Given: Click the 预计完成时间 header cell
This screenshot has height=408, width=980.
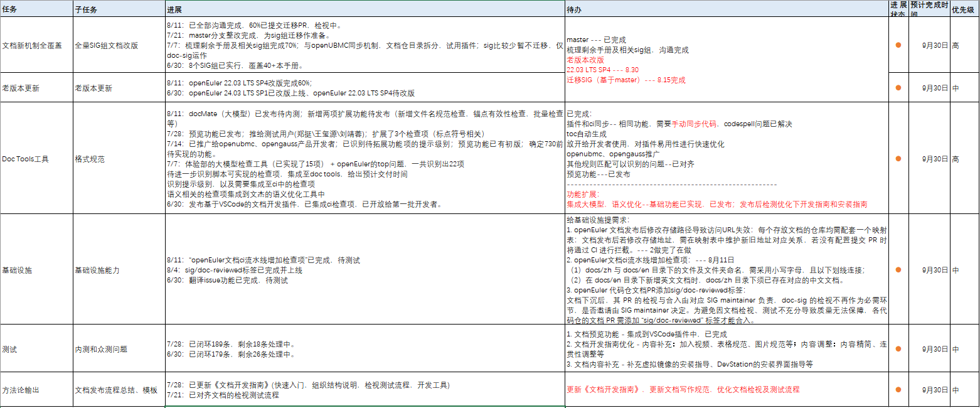Looking at the screenshot, I should click(929, 8).
